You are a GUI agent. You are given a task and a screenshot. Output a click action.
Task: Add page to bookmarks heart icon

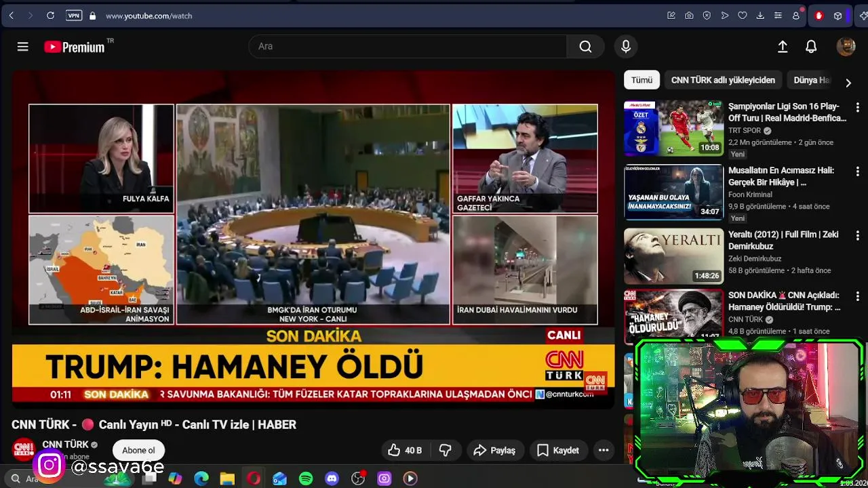743,16
